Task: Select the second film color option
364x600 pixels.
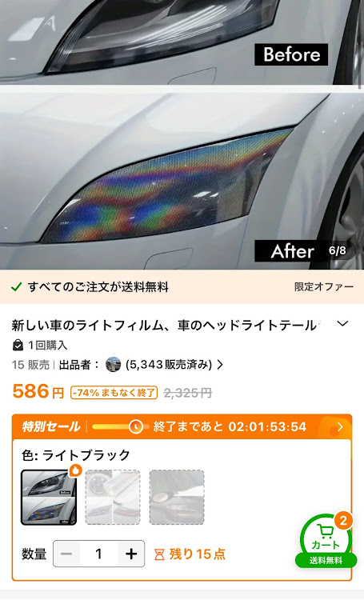Action: (x=113, y=497)
